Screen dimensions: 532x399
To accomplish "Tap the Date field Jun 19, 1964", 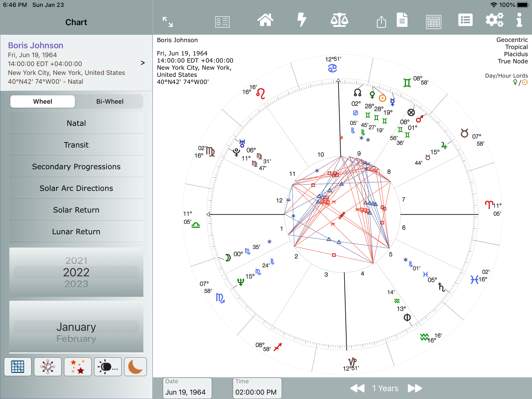I will (187, 388).
